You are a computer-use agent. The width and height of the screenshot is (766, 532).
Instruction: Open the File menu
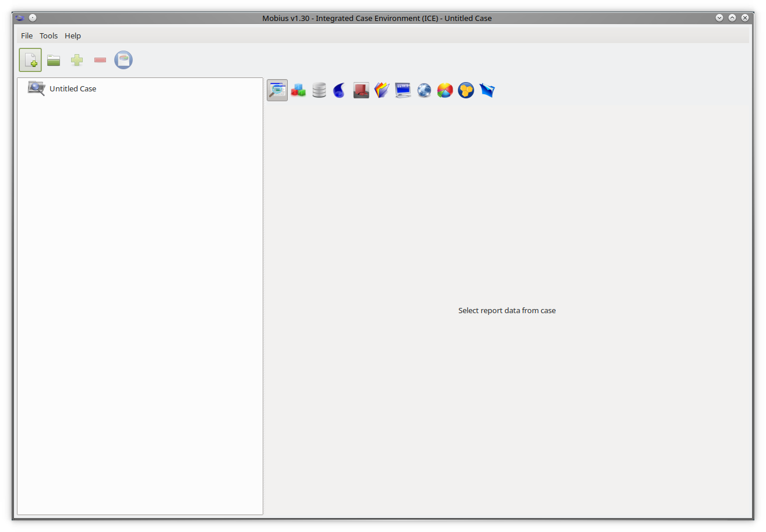pyautogui.click(x=27, y=36)
